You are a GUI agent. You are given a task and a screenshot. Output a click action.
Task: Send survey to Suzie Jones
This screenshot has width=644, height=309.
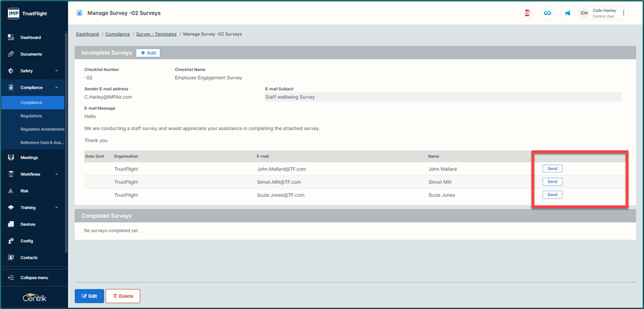pyautogui.click(x=552, y=195)
